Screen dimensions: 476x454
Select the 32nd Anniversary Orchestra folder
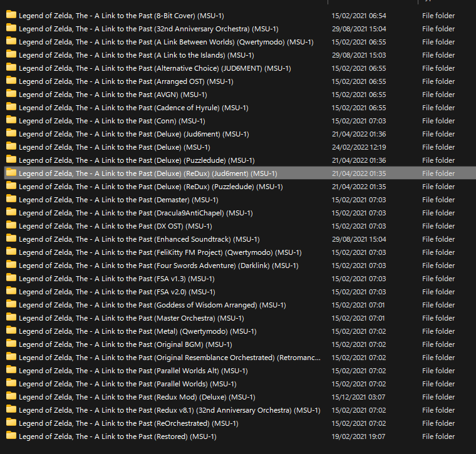tap(148, 29)
